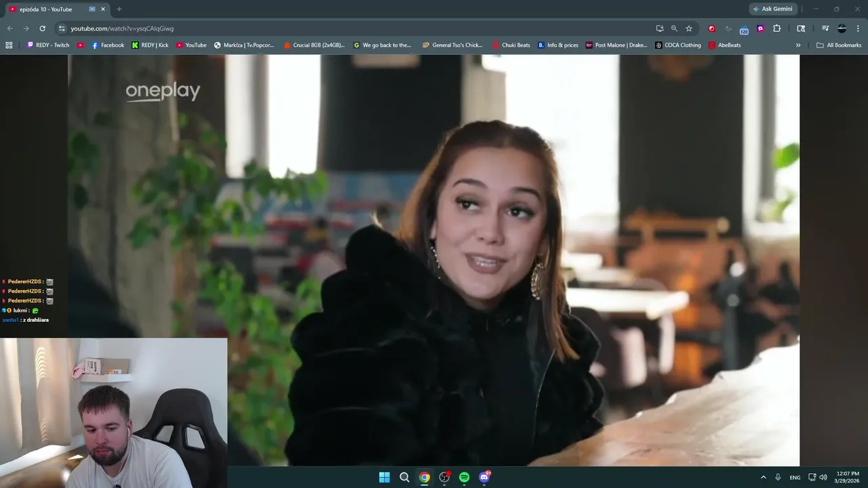
Task: Open We go back to the... bookmark
Action: [382, 45]
